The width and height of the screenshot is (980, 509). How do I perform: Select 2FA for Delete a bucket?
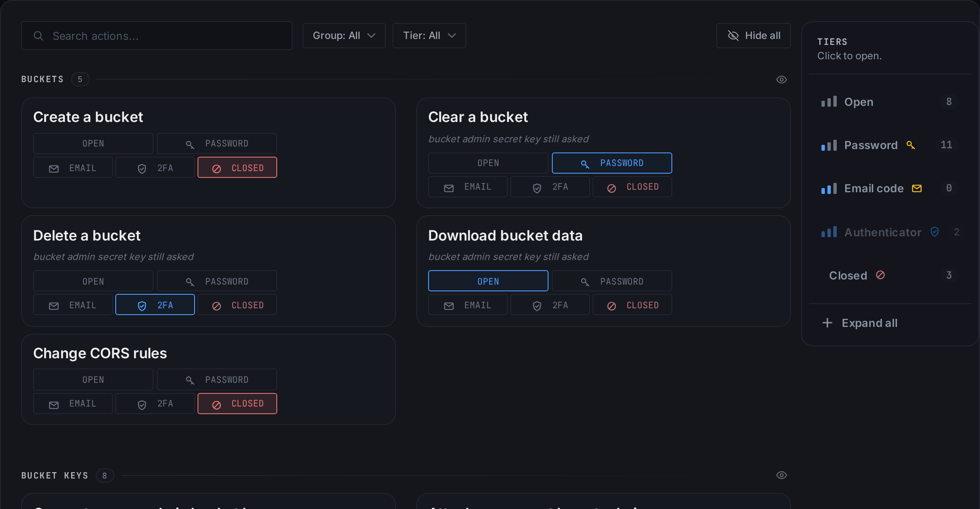155,305
